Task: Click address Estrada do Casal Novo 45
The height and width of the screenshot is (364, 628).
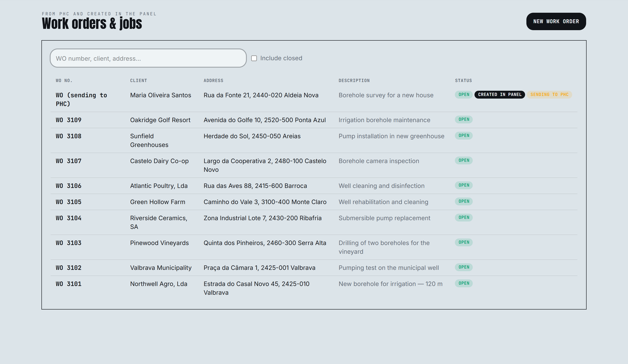Action: point(257,288)
